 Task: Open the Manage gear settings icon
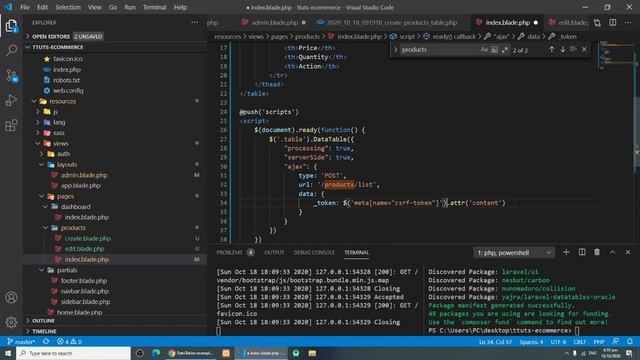point(11,322)
